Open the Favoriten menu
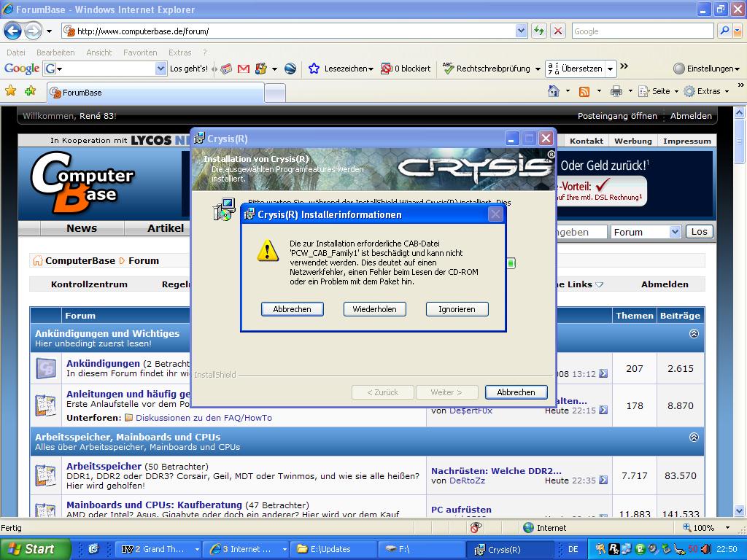The height and width of the screenshot is (560, 747). click(x=140, y=52)
